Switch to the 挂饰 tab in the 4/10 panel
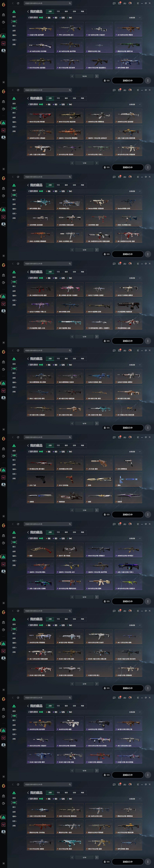This screenshot has height=868, width=154. coord(74,185)
